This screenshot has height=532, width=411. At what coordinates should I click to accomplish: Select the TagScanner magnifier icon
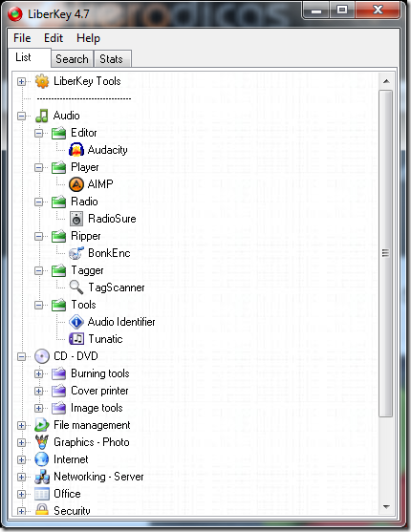(x=76, y=287)
